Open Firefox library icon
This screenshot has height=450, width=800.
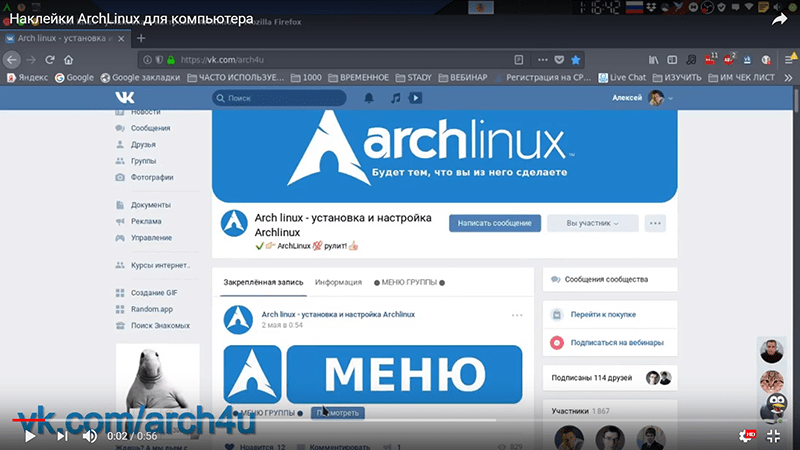point(654,60)
